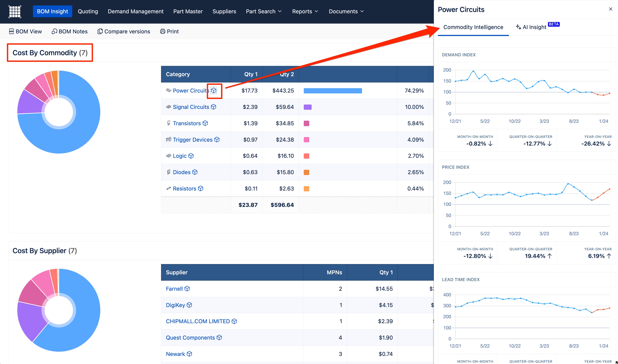The width and height of the screenshot is (618, 364).
Task: Switch to the Commodity Intelligence tab
Action: coord(473,27)
